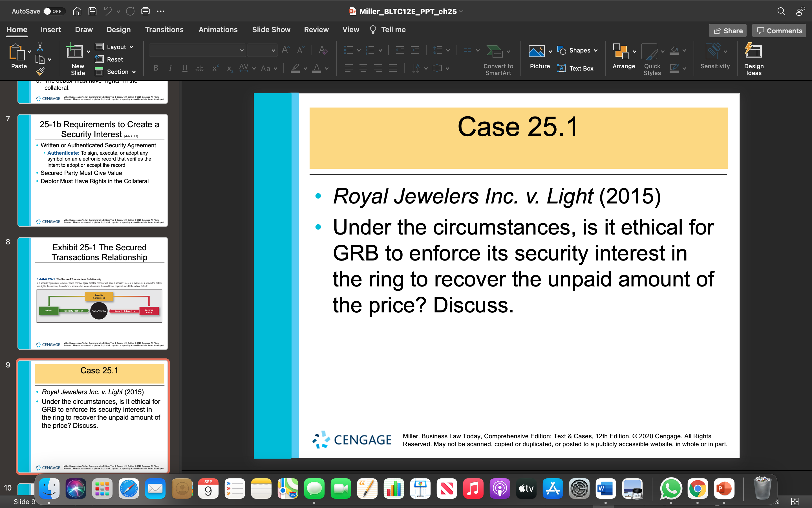Toggle justified text alignment
812x508 pixels.
(393, 68)
